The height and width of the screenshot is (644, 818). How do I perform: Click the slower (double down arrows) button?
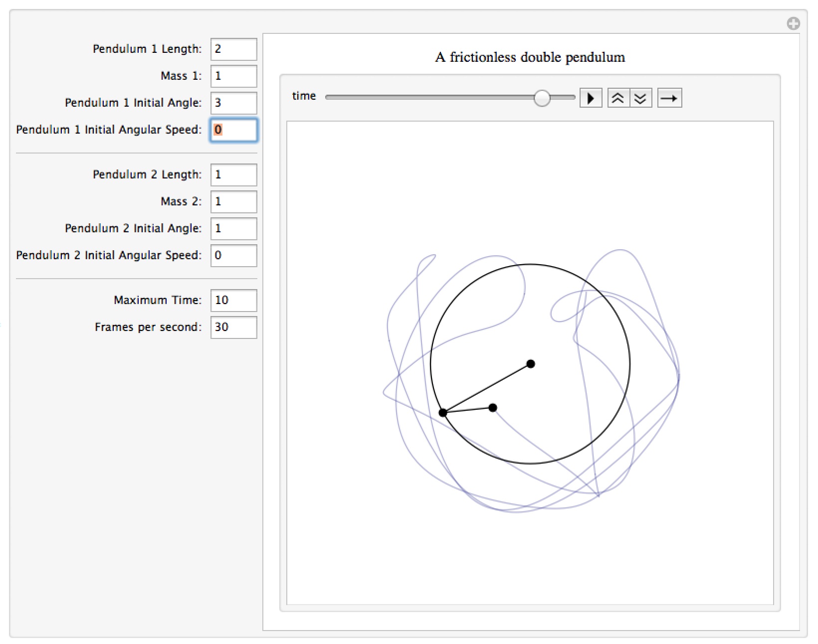pyautogui.click(x=641, y=98)
